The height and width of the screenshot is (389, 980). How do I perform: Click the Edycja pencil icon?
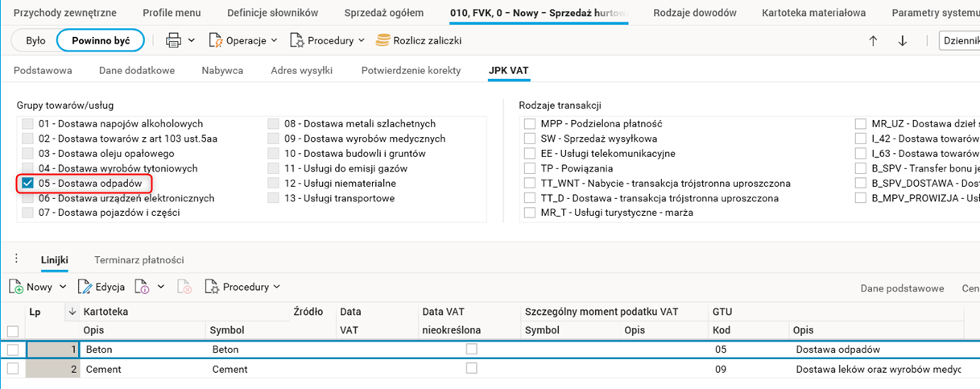point(85,287)
